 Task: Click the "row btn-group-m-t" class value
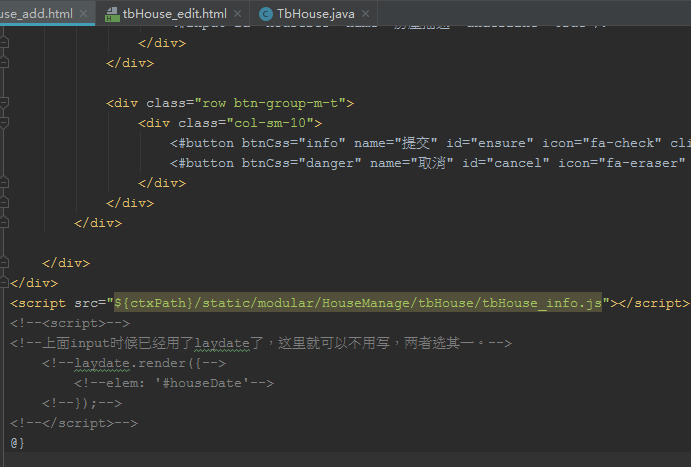click(270, 103)
